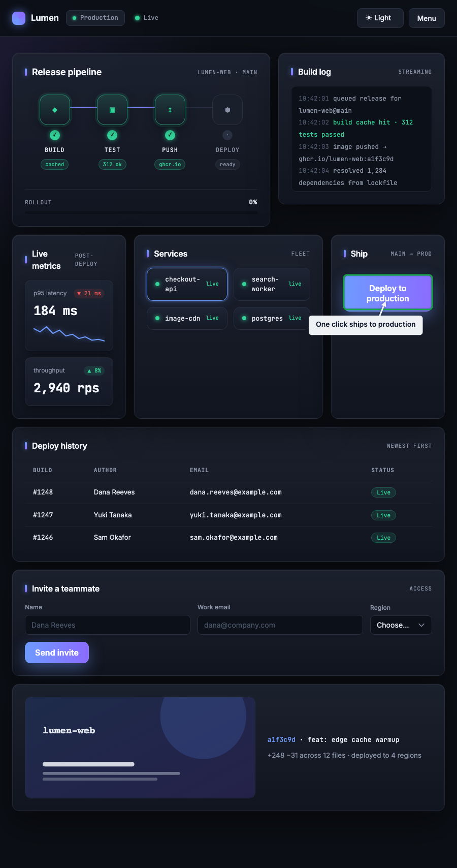Click the green checkmark under BUILD stage
Image resolution: width=457 pixels, height=868 pixels.
55,135
